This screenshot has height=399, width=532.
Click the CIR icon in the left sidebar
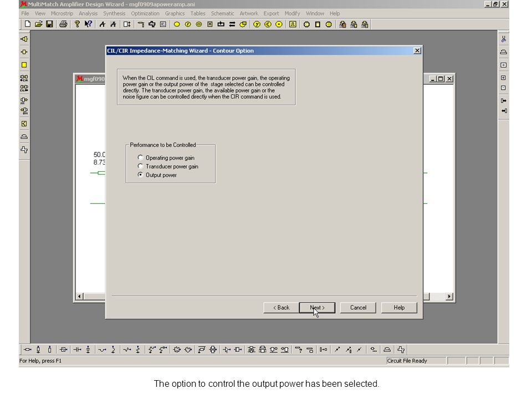24,78
